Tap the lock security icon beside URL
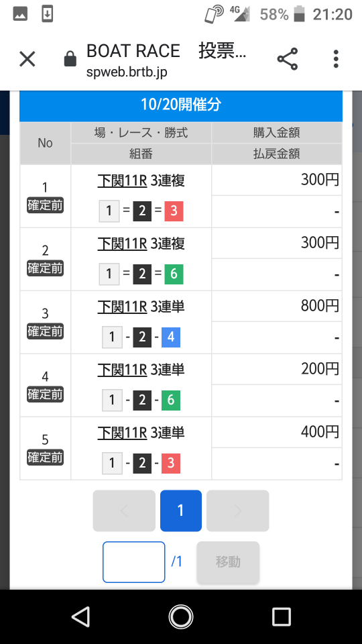362x644 pixels. click(70, 59)
